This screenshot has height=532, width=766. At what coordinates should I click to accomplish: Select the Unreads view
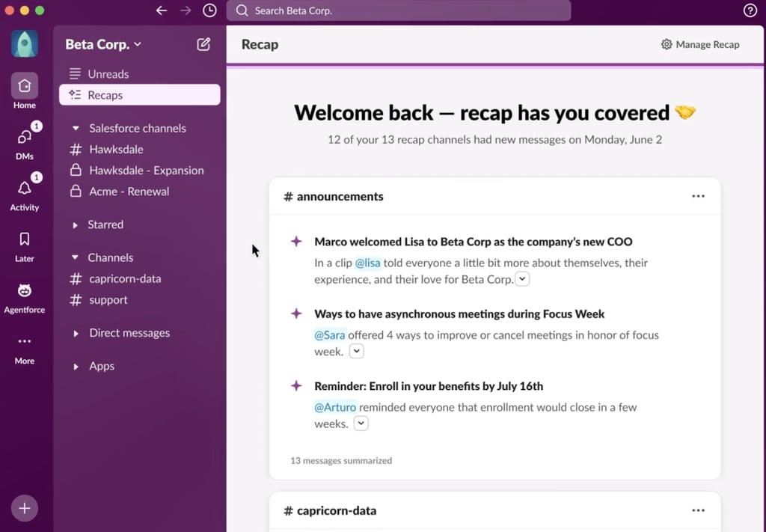pyautogui.click(x=110, y=73)
